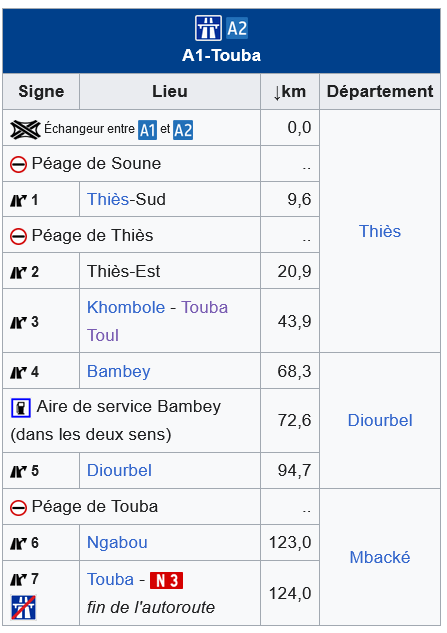447x633 pixels.
Task: Open the Ngabou link
Action: [x=118, y=543]
